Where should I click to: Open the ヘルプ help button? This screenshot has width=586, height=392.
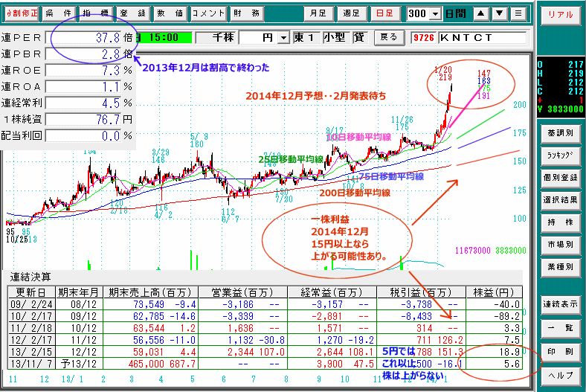click(x=560, y=376)
